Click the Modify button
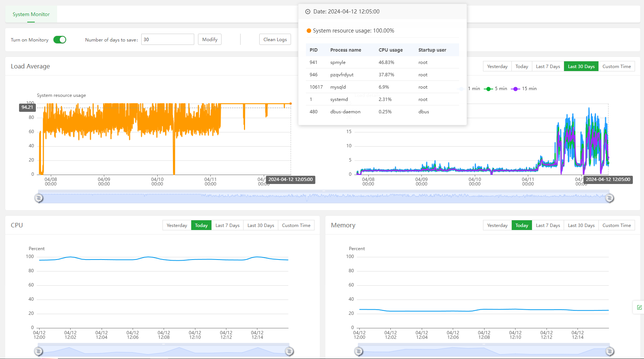 [210, 40]
